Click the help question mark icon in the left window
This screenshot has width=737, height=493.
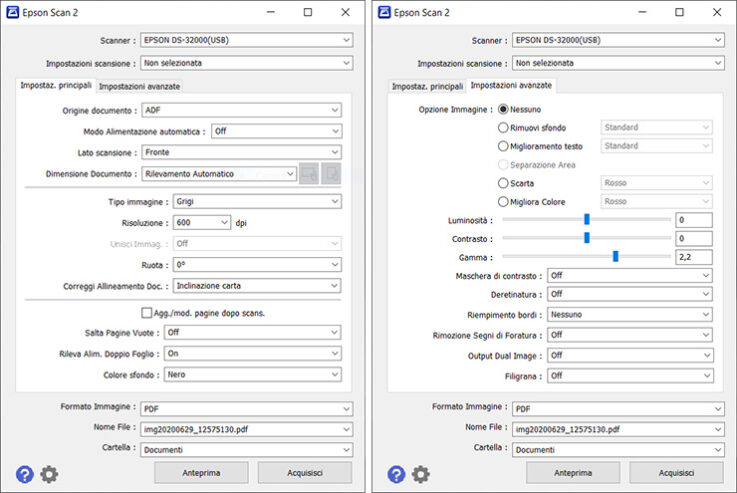[25, 474]
